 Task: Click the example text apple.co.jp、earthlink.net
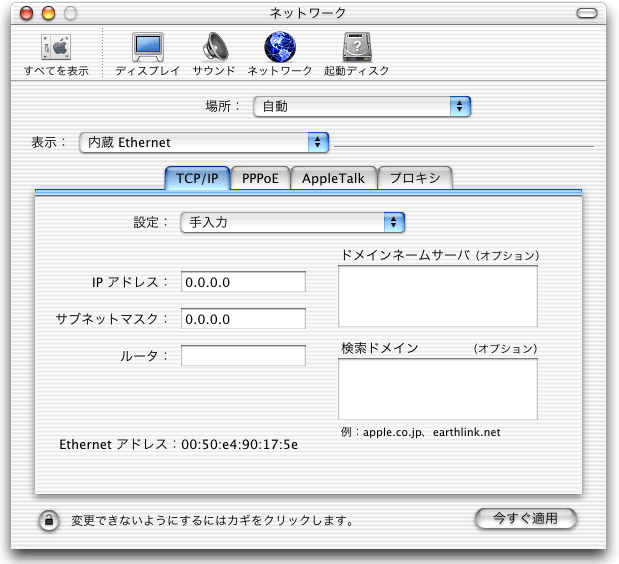(431, 432)
